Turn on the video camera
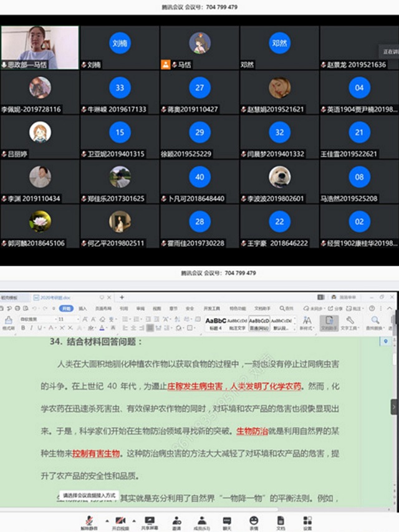This screenshot has width=399, height=532. [120, 523]
